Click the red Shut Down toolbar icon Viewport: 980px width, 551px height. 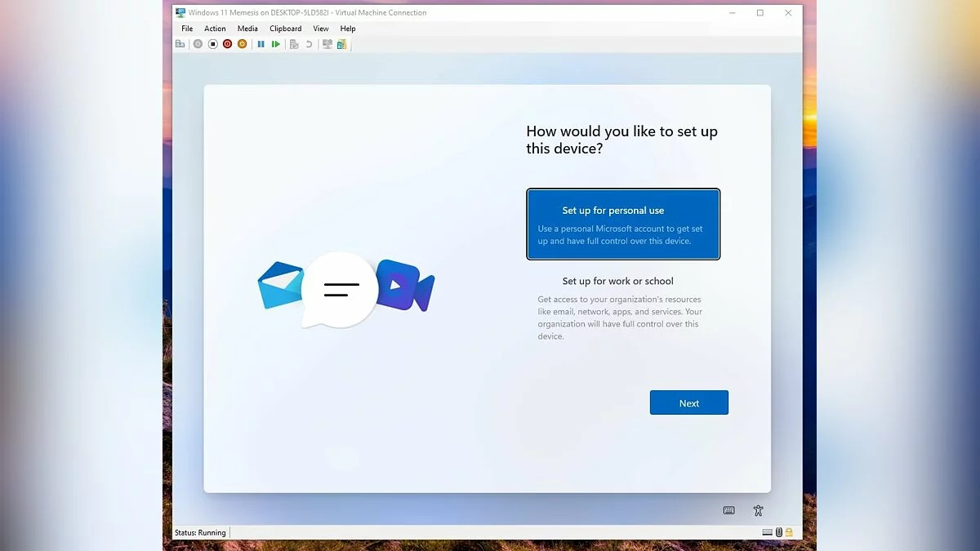pos(227,44)
